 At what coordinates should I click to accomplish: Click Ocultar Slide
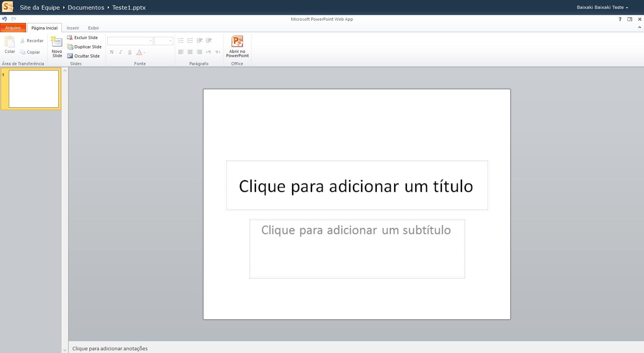pyautogui.click(x=84, y=56)
